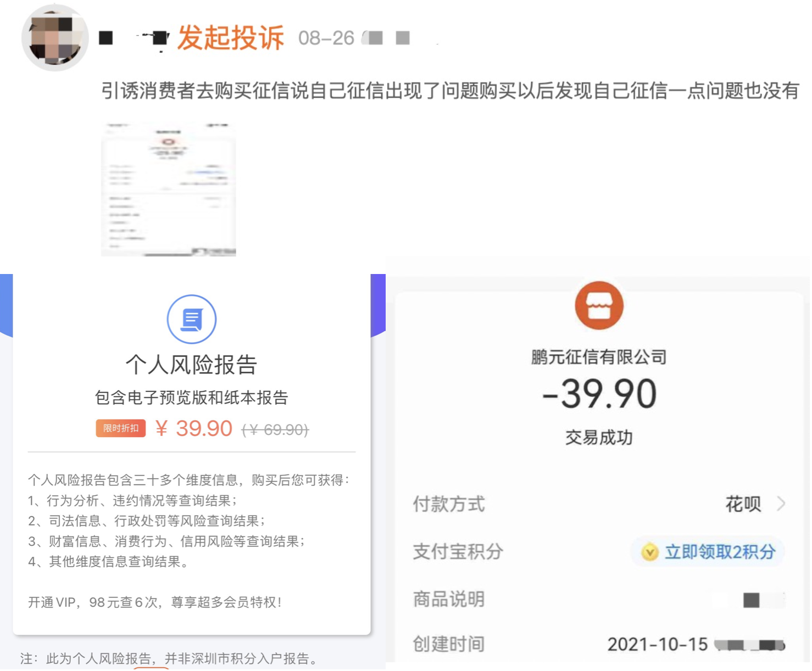Click the 开通VIP 98元查6次 promo text

[155, 602]
